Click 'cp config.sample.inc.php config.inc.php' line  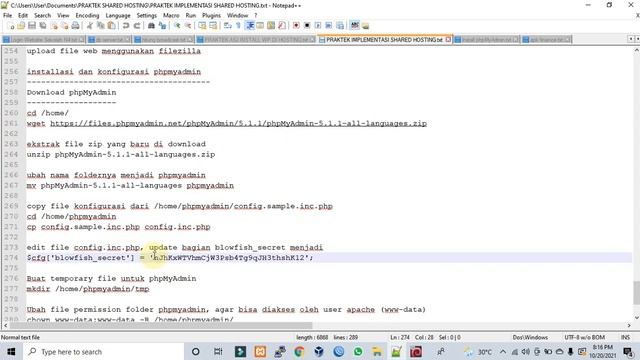118,227
